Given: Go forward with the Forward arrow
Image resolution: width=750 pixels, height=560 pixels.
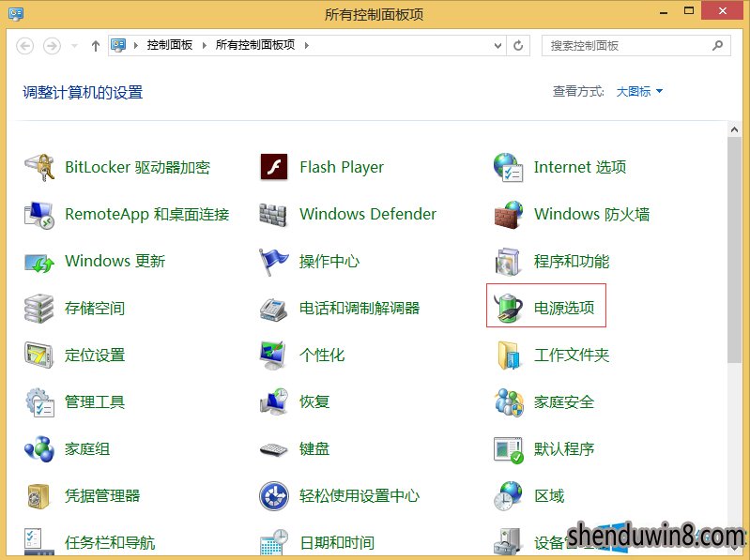Looking at the screenshot, I should click(53, 46).
